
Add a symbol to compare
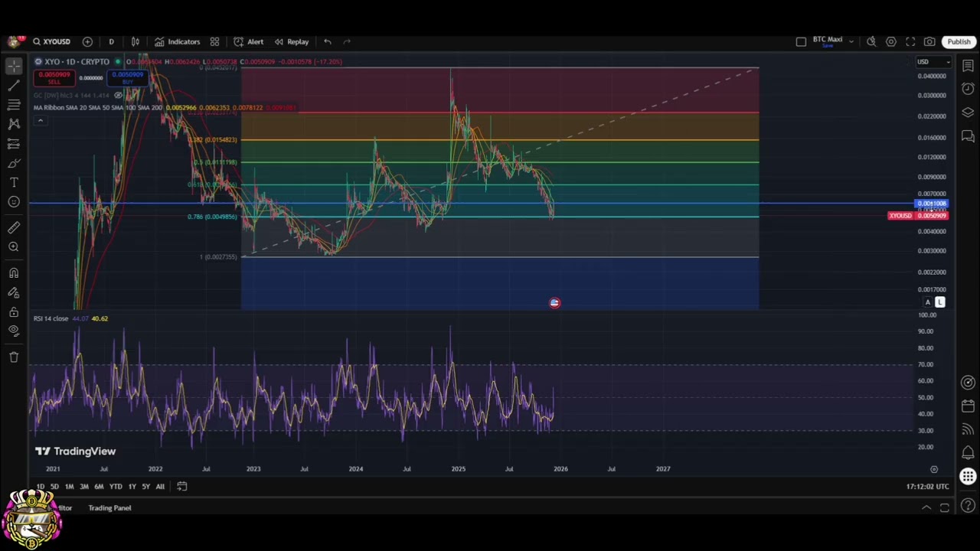click(87, 41)
